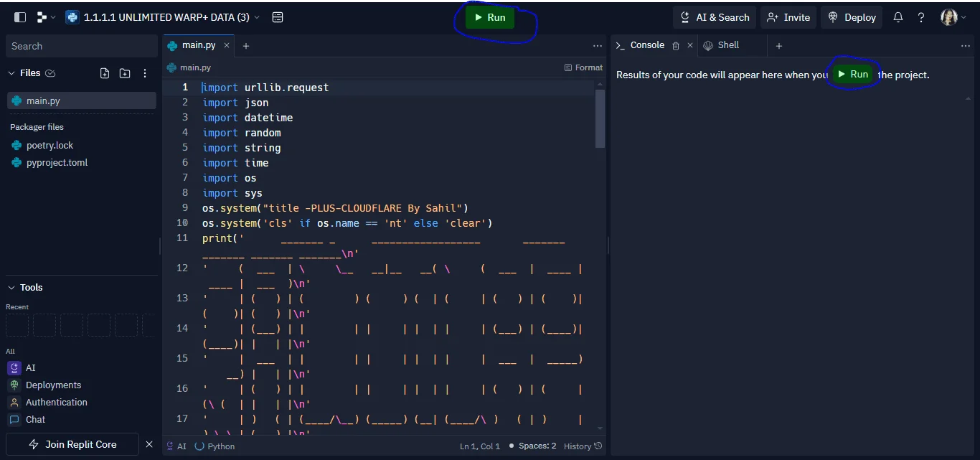Run the project with top Run button

pyautogui.click(x=490, y=17)
